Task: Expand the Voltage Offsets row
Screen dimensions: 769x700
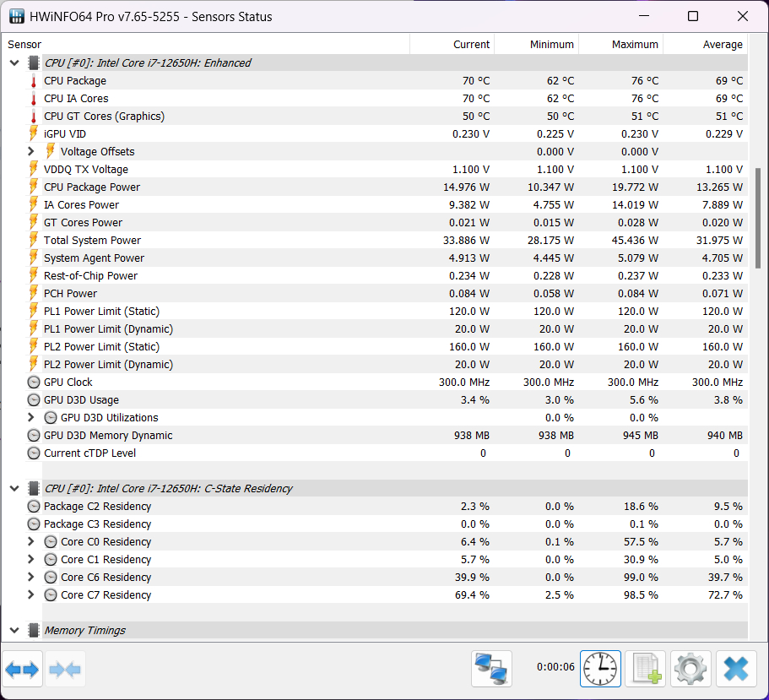Action: [31, 152]
